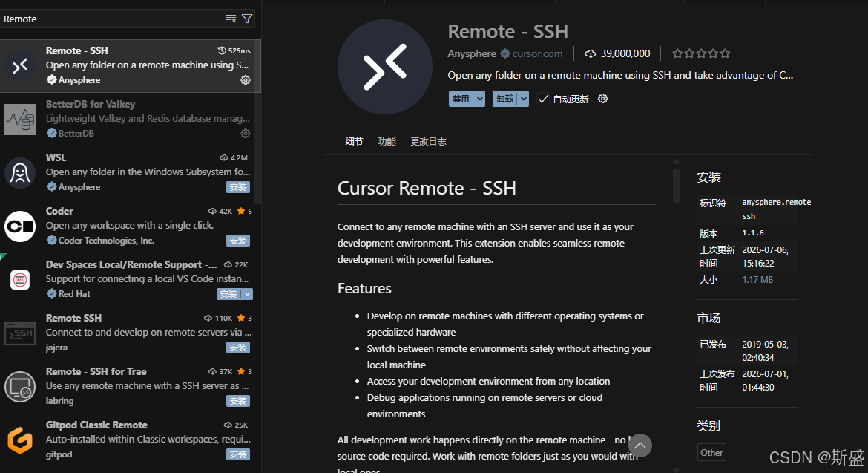The width and height of the screenshot is (868, 473).
Task: Click the Cursor Remote - SSH heading
Action: (x=427, y=189)
